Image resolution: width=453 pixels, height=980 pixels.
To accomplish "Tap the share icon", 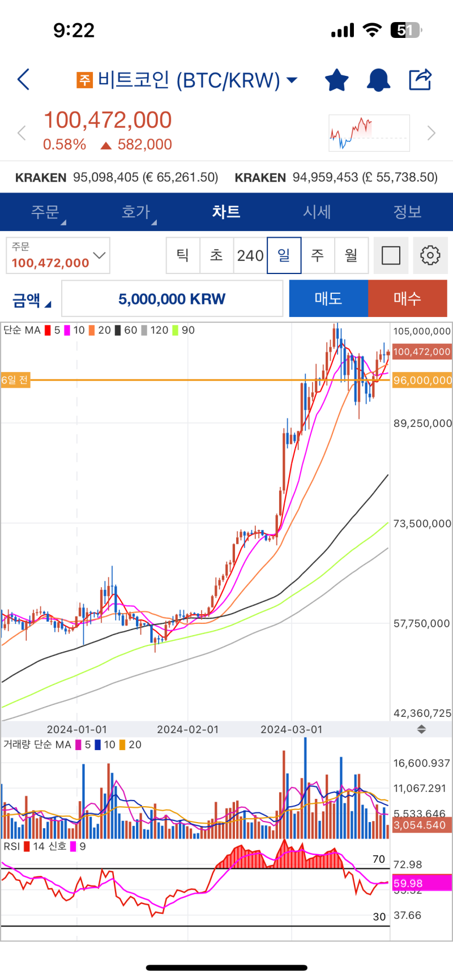I will [420, 80].
